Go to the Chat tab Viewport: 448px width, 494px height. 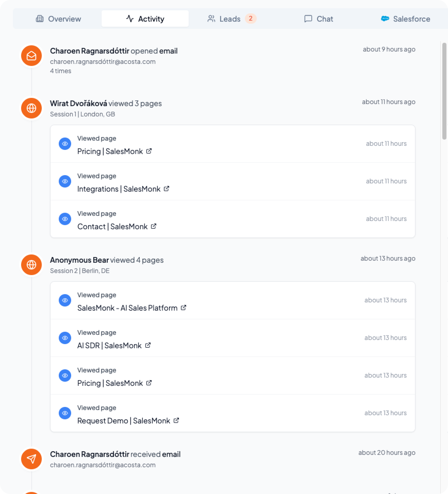[319, 19]
